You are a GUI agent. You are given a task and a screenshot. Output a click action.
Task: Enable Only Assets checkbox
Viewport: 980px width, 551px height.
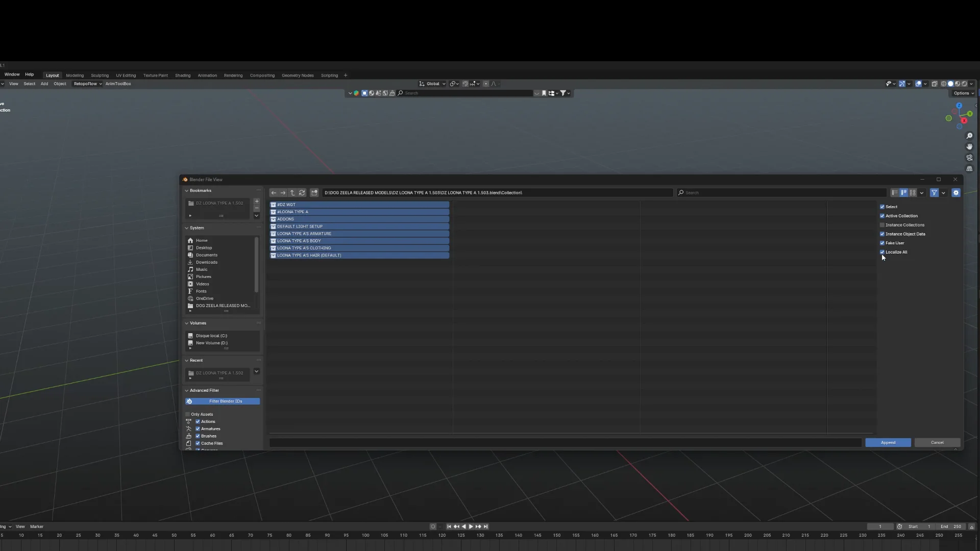pyautogui.click(x=187, y=414)
